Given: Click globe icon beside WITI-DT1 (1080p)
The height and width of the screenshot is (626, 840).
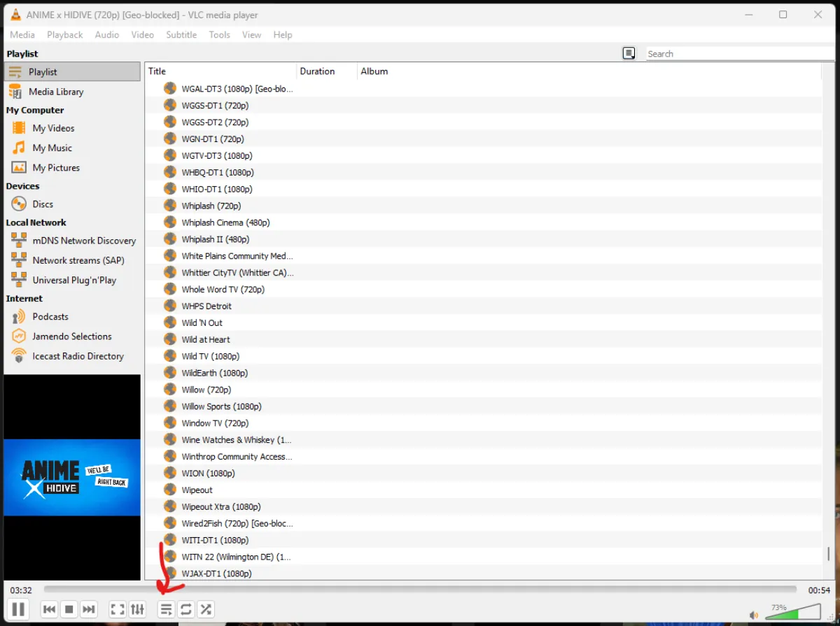Looking at the screenshot, I should tap(169, 540).
